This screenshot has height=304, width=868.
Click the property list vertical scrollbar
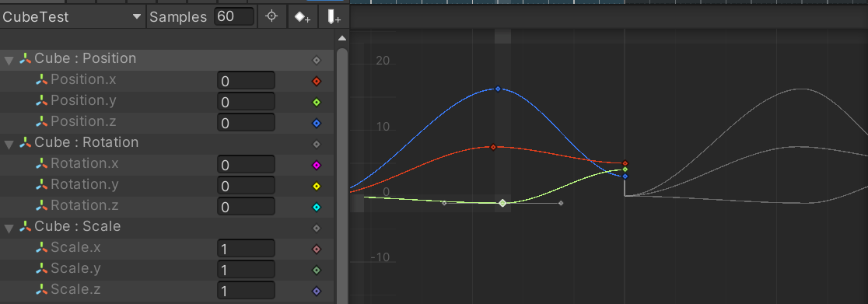coord(342,176)
